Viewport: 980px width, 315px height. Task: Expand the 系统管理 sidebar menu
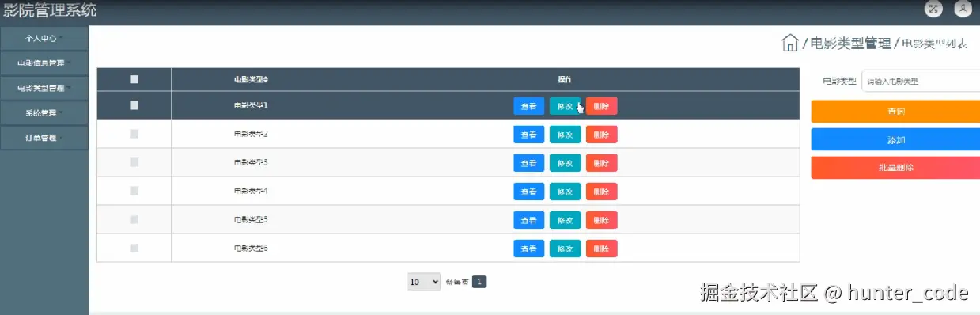44,113
